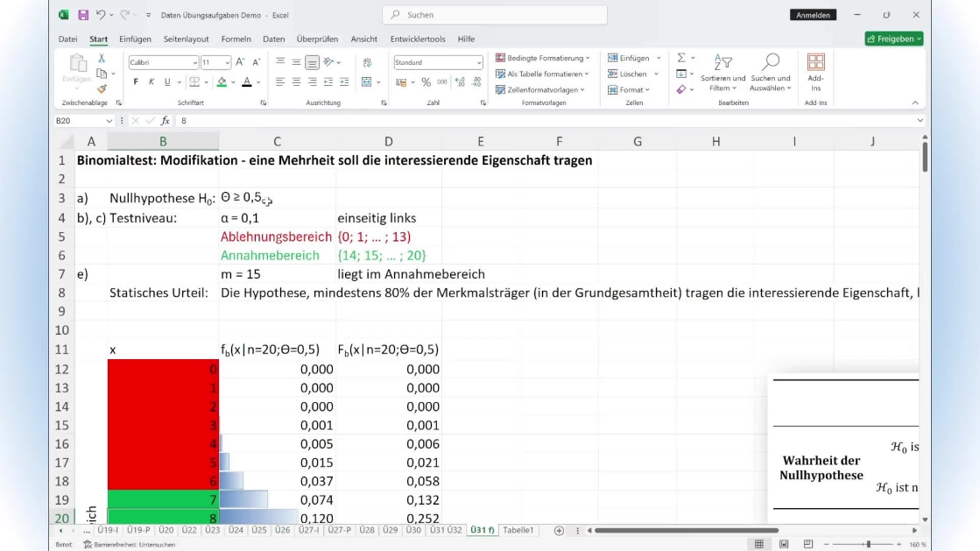
Task: Click the merge and center icon
Action: tap(367, 82)
